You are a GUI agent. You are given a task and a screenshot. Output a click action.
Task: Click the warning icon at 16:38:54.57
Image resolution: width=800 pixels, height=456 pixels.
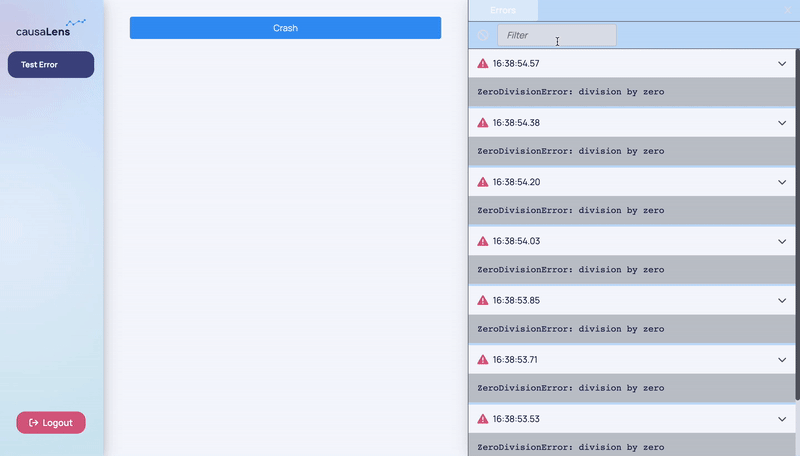pos(483,63)
